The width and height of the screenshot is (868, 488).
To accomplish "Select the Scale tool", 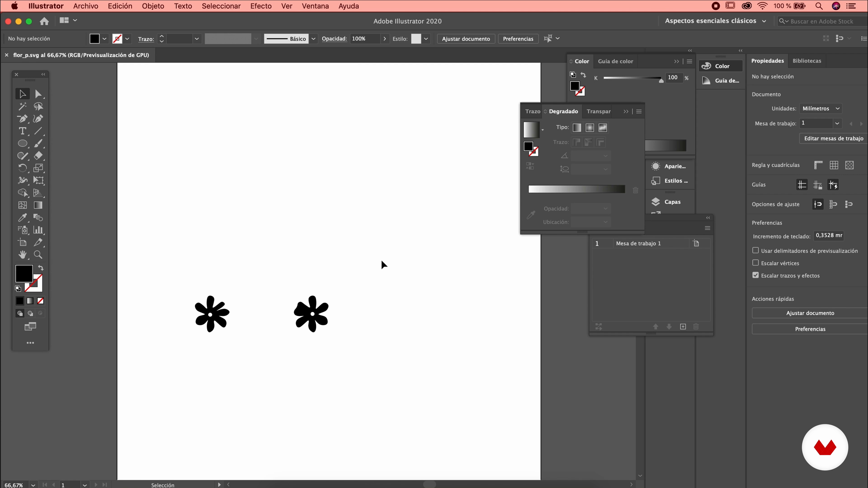I will pyautogui.click(x=38, y=168).
